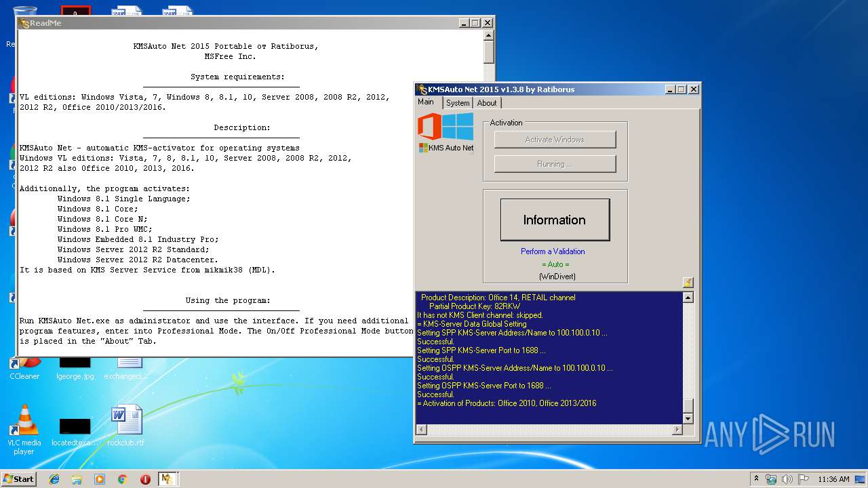Launch Opera from the taskbar
Screen dimensions: 868x488
145,479
